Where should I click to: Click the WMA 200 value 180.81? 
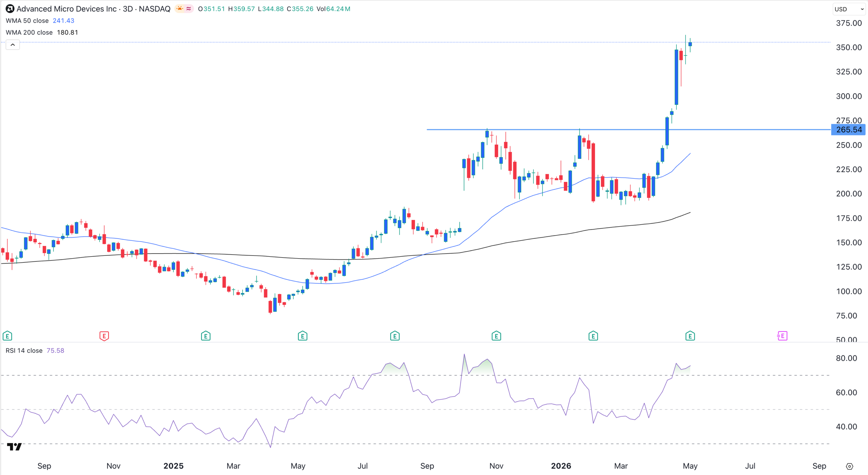[67, 33]
